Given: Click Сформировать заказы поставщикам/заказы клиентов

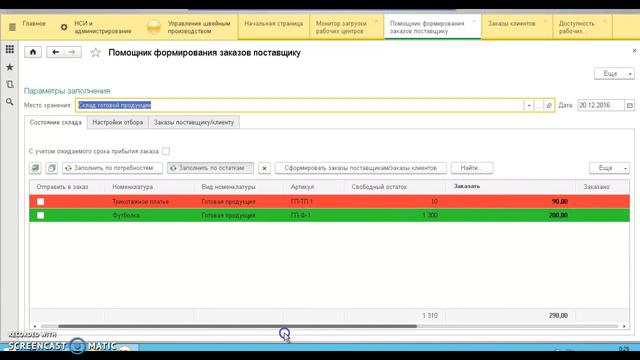Looking at the screenshot, I should 361,168.
